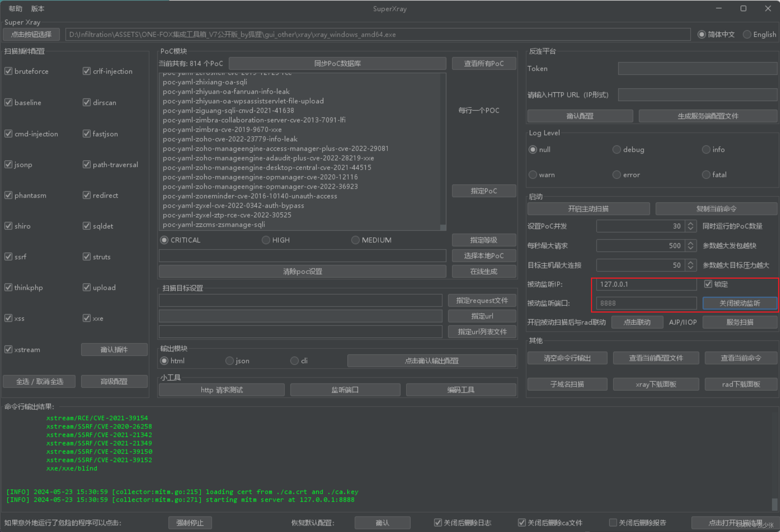780x532 pixels.
Task: Open the xray下载面板
Action: [656, 384]
